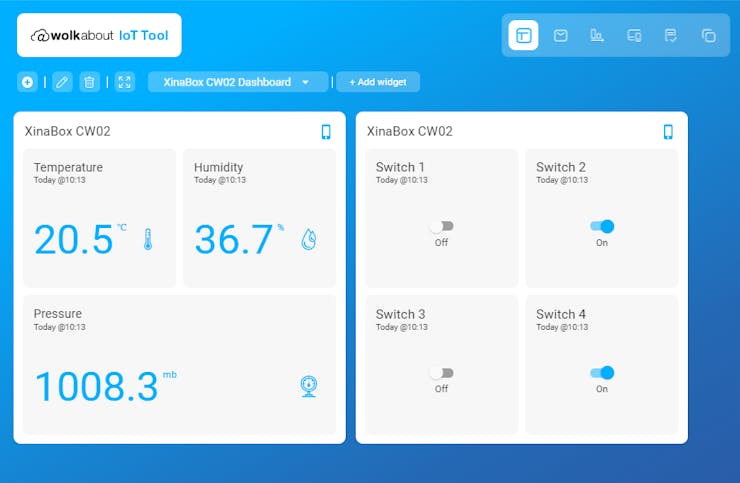Click the wolkabout IoT Tool logo

pos(99,35)
